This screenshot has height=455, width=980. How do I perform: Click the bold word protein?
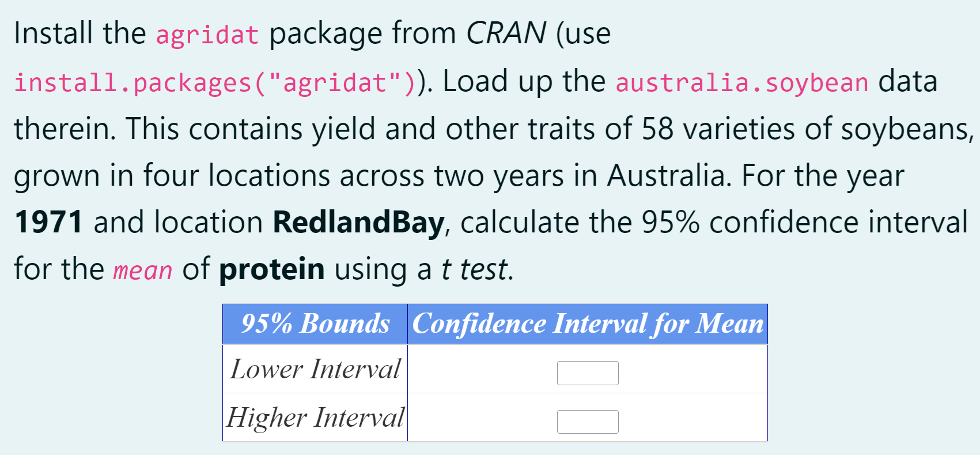[271, 269]
